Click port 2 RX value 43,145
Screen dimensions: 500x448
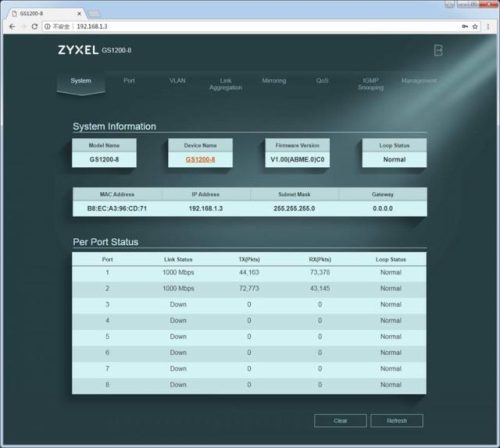pos(320,288)
